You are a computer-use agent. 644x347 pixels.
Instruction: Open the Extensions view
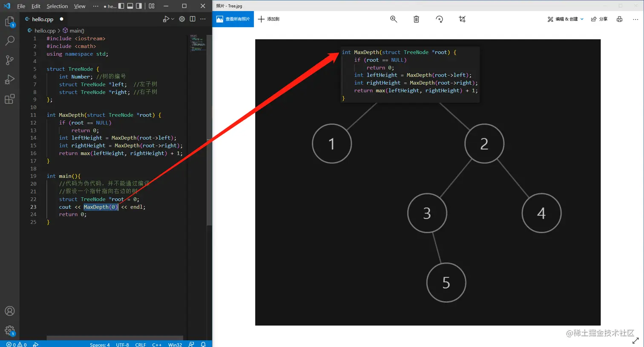click(10, 99)
